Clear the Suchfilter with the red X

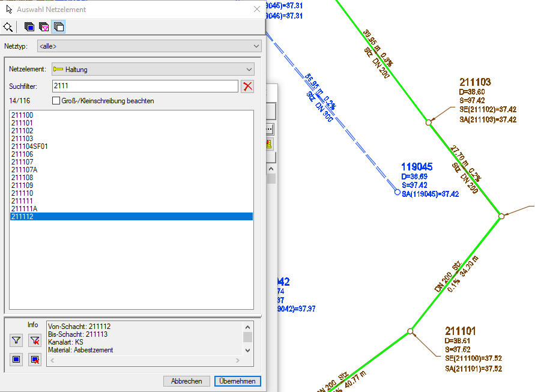point(247,86)
